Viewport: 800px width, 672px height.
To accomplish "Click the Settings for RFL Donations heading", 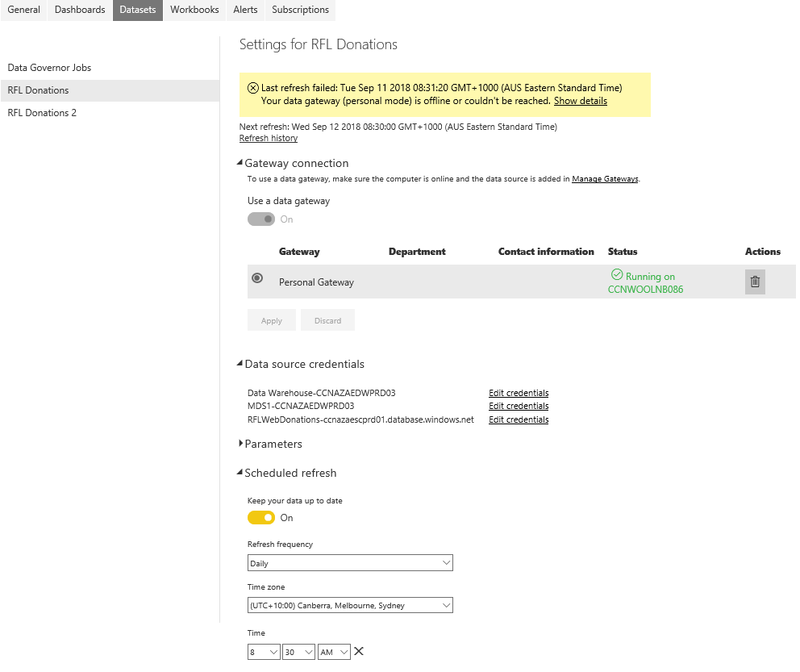I will (319, 44).
